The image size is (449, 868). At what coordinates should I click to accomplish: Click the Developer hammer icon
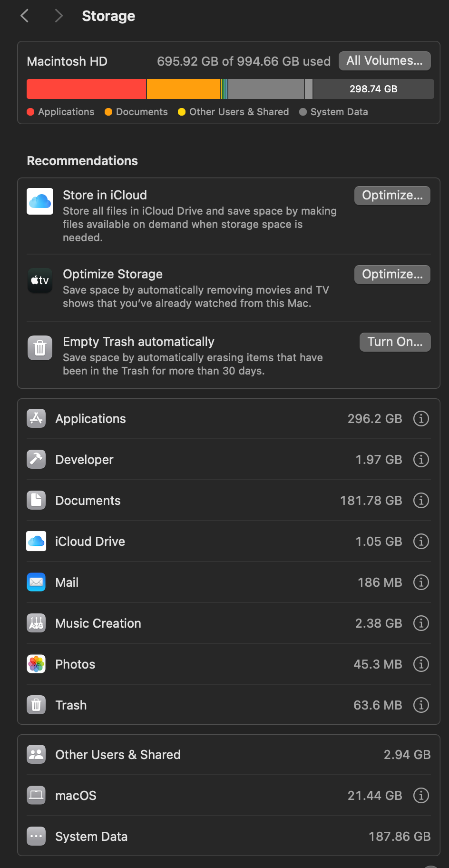pos(36,459)
